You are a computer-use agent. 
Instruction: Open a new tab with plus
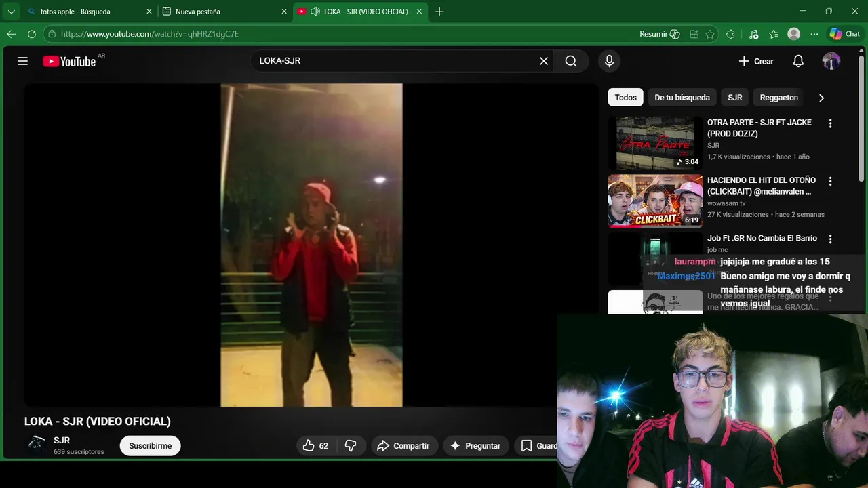pyautogui.click(x=439, y=12)
